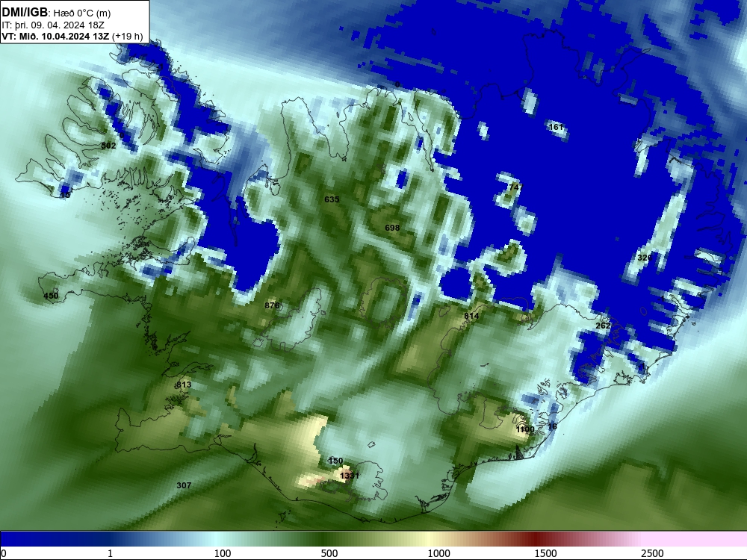Click the IT: þri. 09. 04. 2024 18Z line
The image size is (747, 560).
[x=53, y=25]
